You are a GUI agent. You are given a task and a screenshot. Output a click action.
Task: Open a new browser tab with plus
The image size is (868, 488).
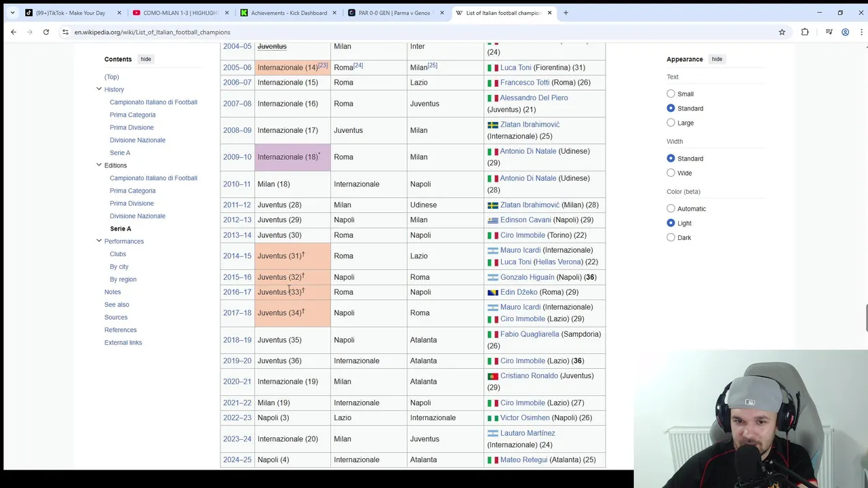tap(566, 13)
